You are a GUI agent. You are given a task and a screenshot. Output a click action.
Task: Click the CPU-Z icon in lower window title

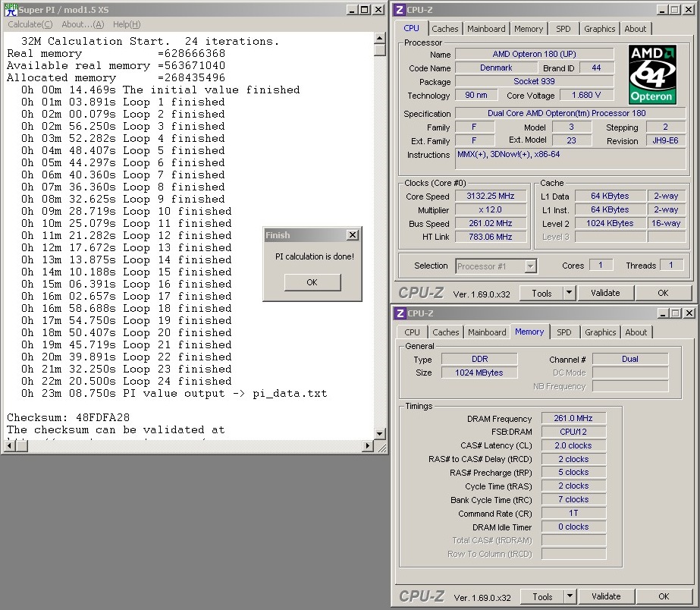[x=400, y=313]
